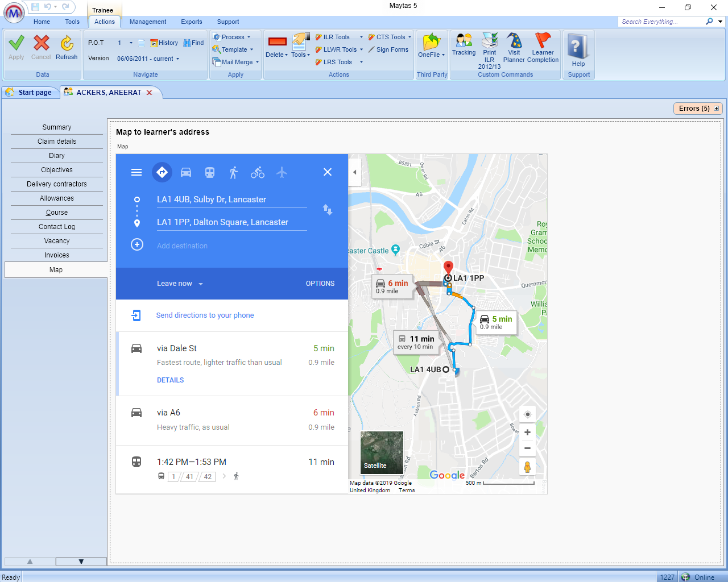Open the Version date dropdown
Screen dimensions: 728x582
pyautogui.click(x=177, y=59)
